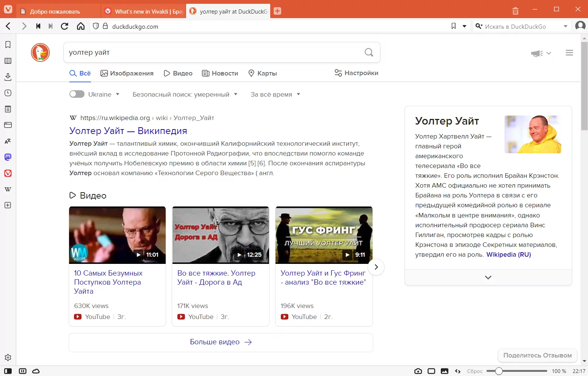
Task: Click the Rewind history button
Action: tap(38, 26)
